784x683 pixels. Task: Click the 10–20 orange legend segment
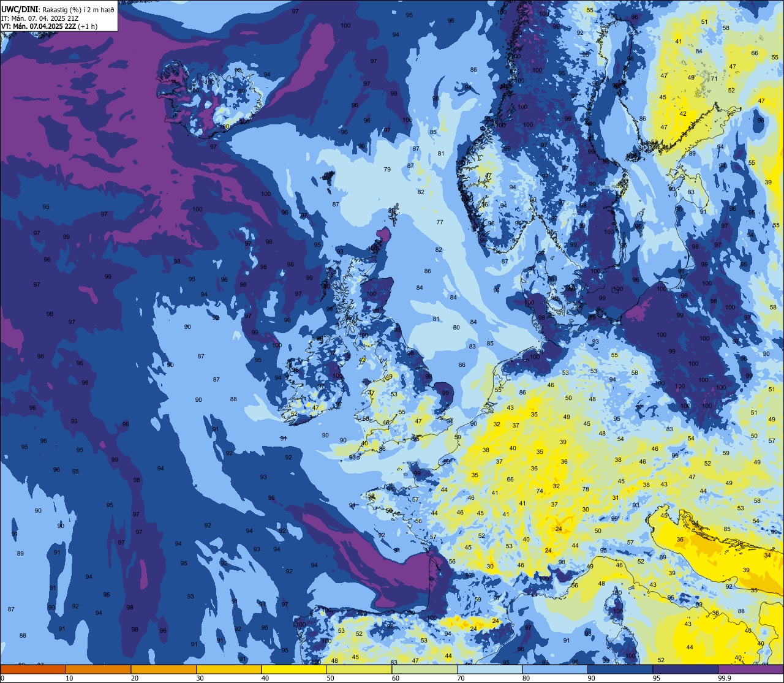tap(98, 669)
